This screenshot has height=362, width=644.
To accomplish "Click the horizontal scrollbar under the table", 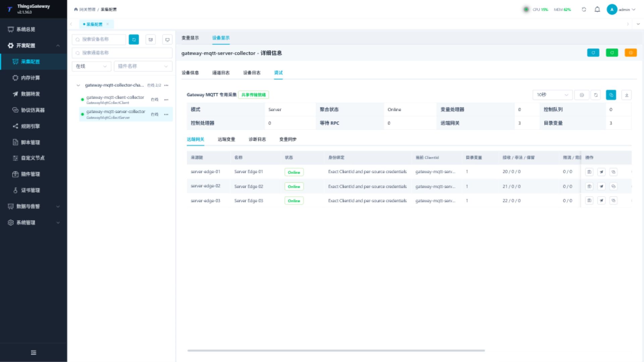I will pyautogui.click(x=336, y=351).
